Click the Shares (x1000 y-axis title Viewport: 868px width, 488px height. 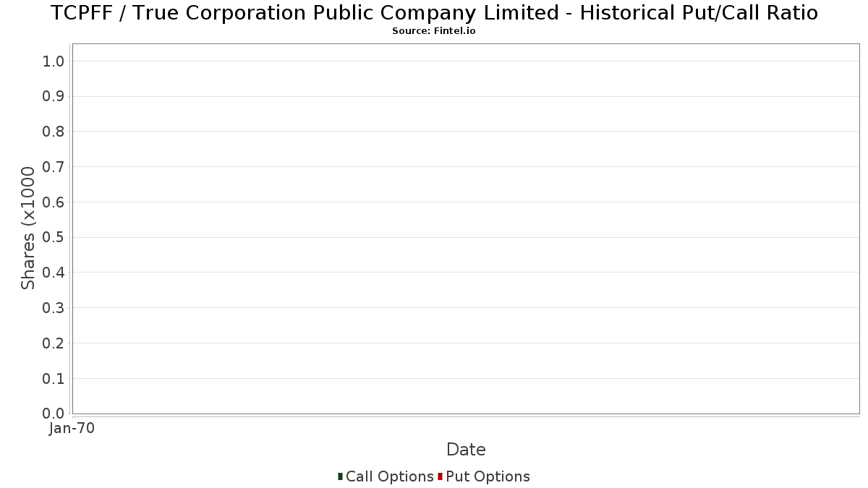click(28, 228)
